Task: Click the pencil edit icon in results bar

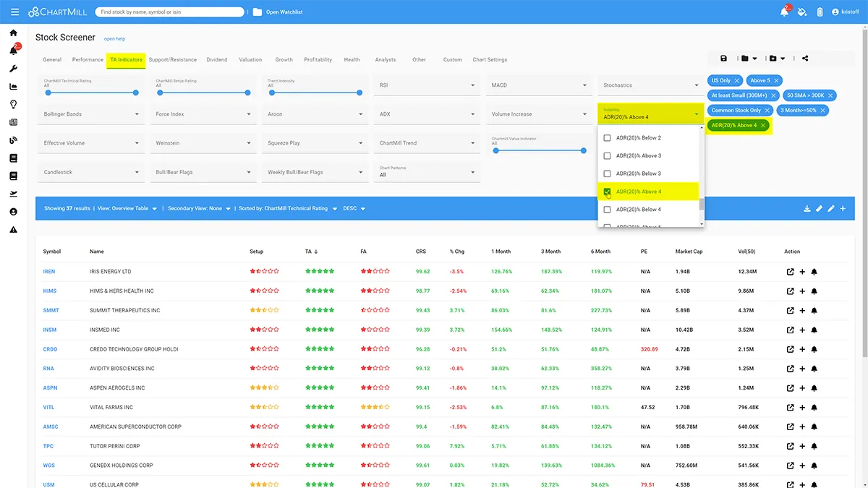Action: 831,208
